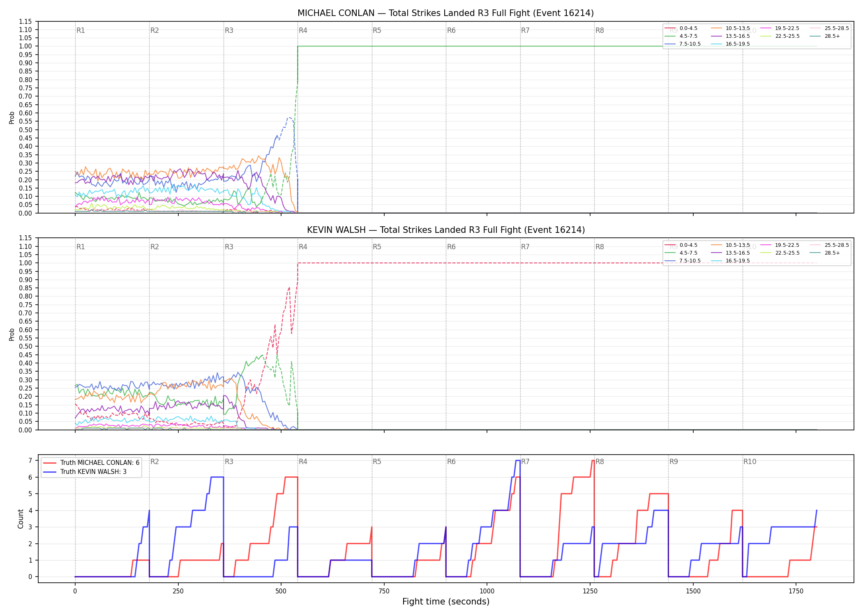The width and height of the screenshot is (863, 616).
Task: Select '22.5-25.5' in the Walsh chart legend
Action: tap(787, 253)
